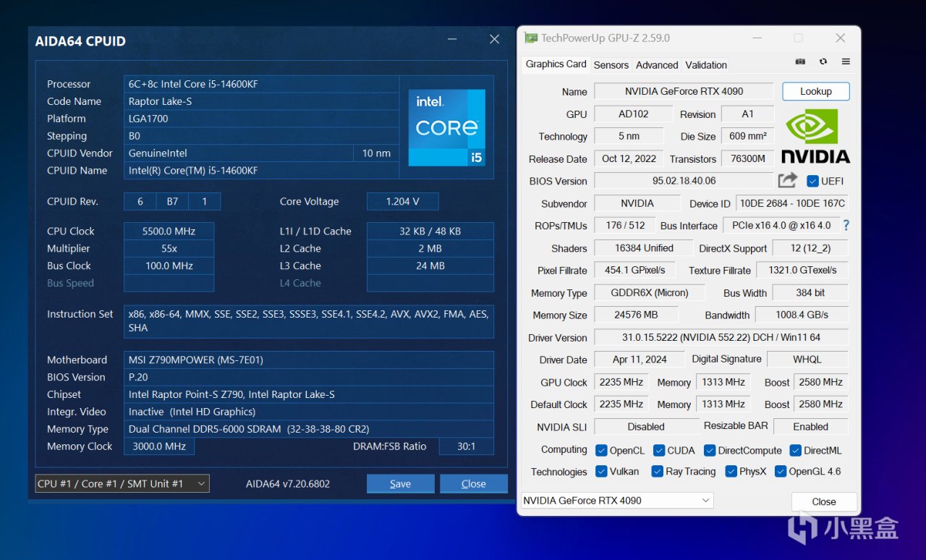Click the Digital Signature value 'WHQL'
The image size is (926, 560).
tap(807, 360)
